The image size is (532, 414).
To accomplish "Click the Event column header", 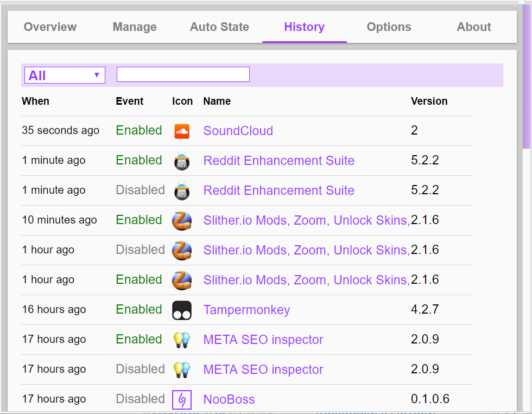I will tap(130, 101).
